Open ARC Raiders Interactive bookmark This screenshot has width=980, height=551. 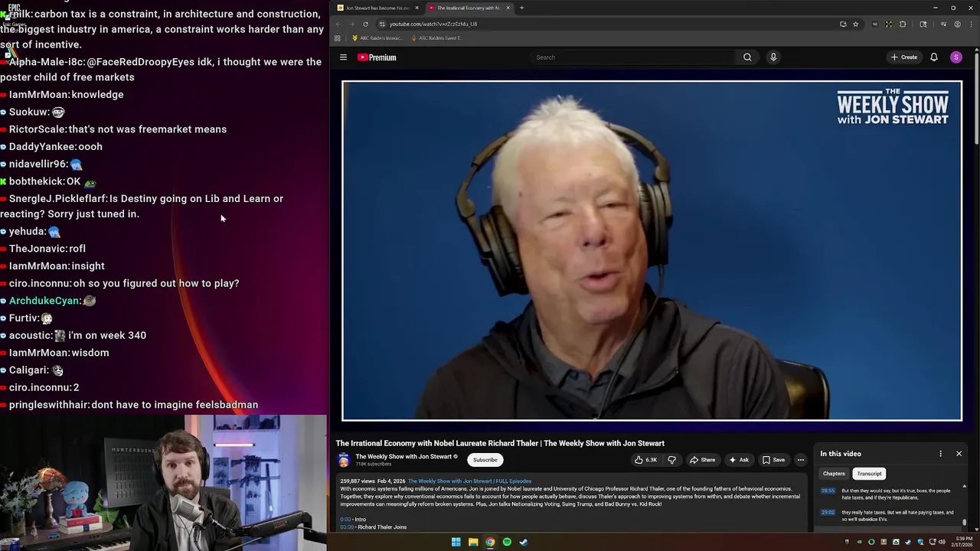377,37
